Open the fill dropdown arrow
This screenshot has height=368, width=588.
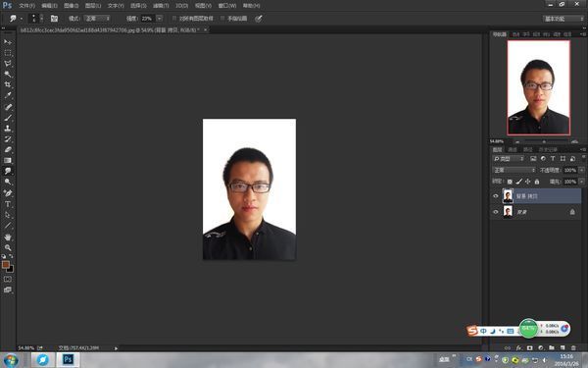581,182
